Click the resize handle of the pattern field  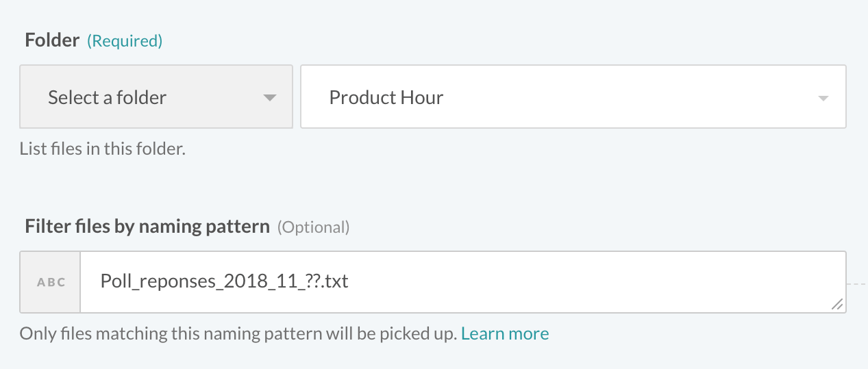click(836, 305)
